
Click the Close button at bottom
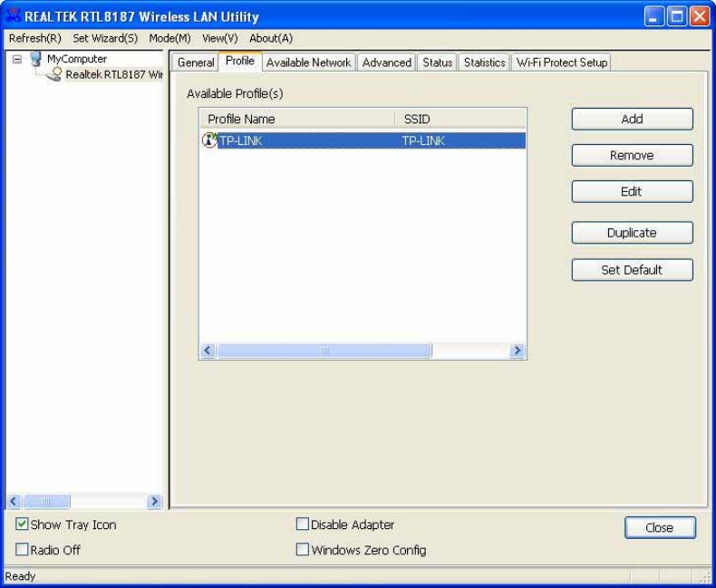coord(660,527)
